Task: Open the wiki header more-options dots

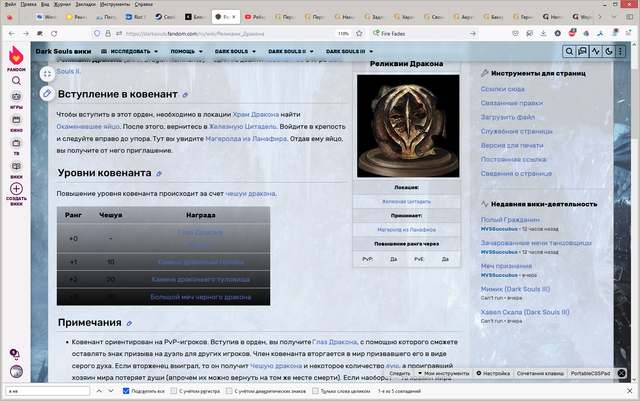Action: point(620,51)
